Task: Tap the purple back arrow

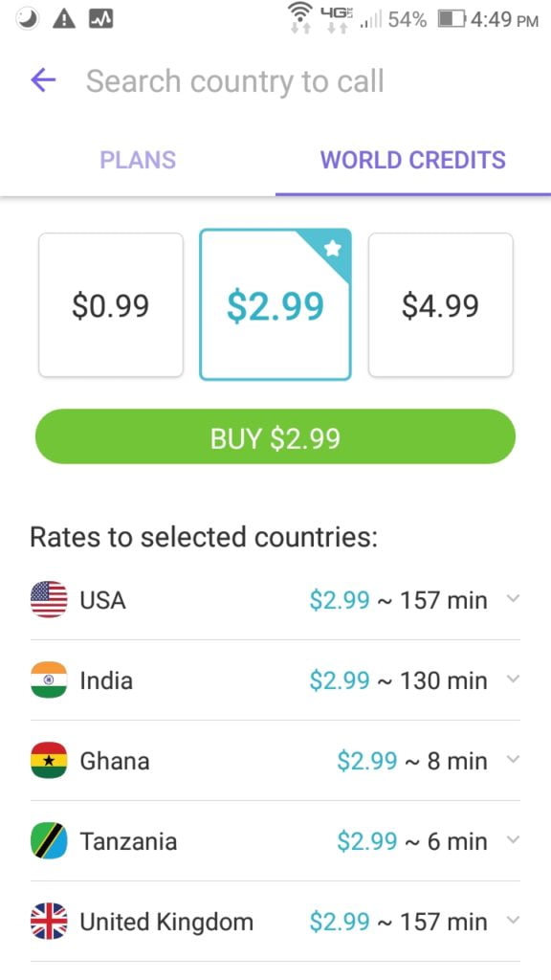Action: pyautogui.click(x=43, y=80)
